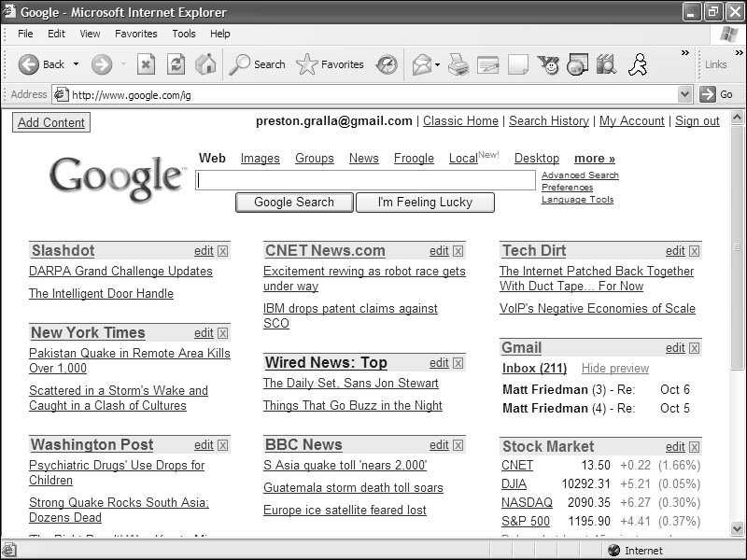Go to the Home page icon
The image size is (747, 560).
coord(205,64)
